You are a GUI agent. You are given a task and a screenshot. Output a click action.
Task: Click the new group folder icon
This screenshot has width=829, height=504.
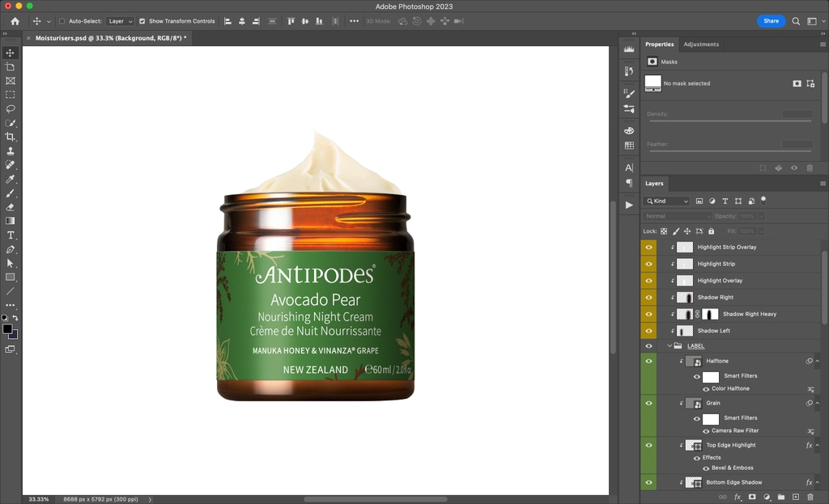click(x=781, y=498)
